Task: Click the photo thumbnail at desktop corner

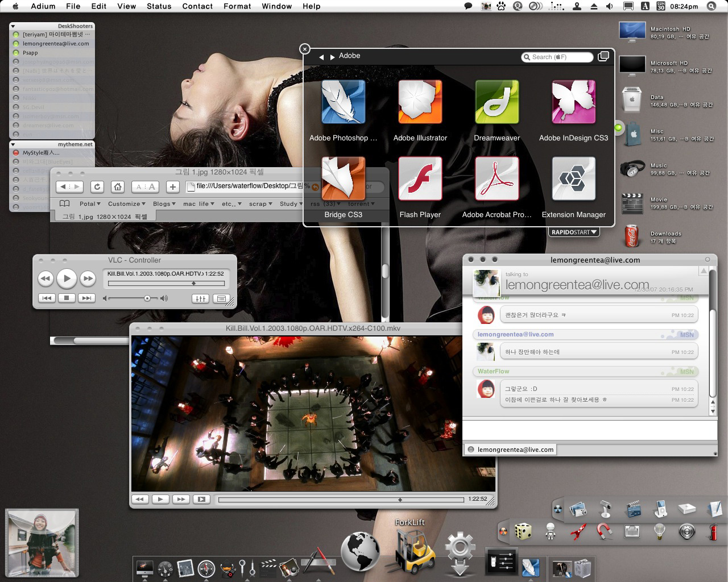Action: pos(42,543)
